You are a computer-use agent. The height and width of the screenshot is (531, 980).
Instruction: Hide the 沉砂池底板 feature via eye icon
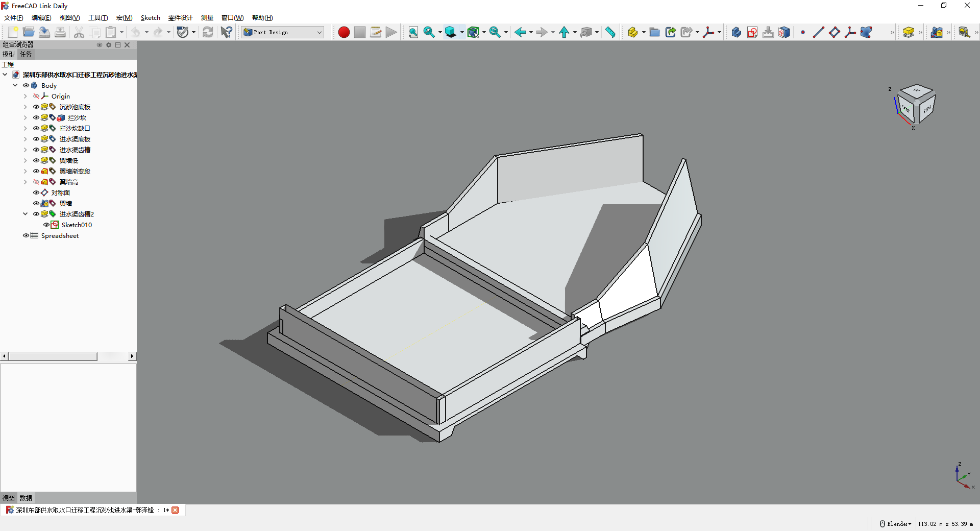[36, 107]
